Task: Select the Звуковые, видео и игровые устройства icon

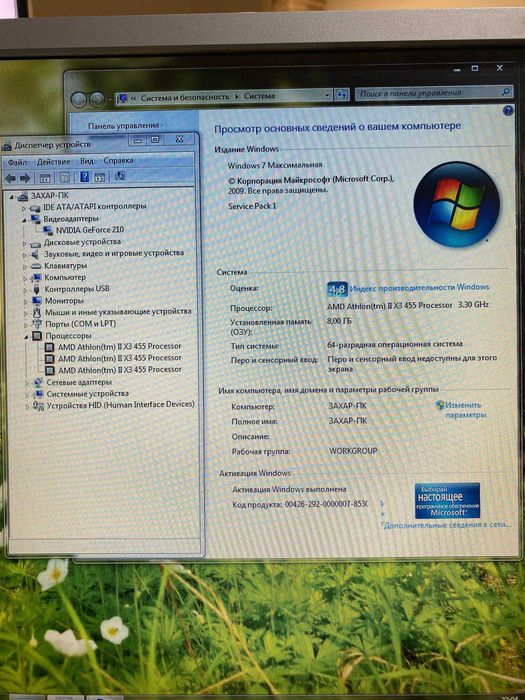Action: [x=35, y=254]
